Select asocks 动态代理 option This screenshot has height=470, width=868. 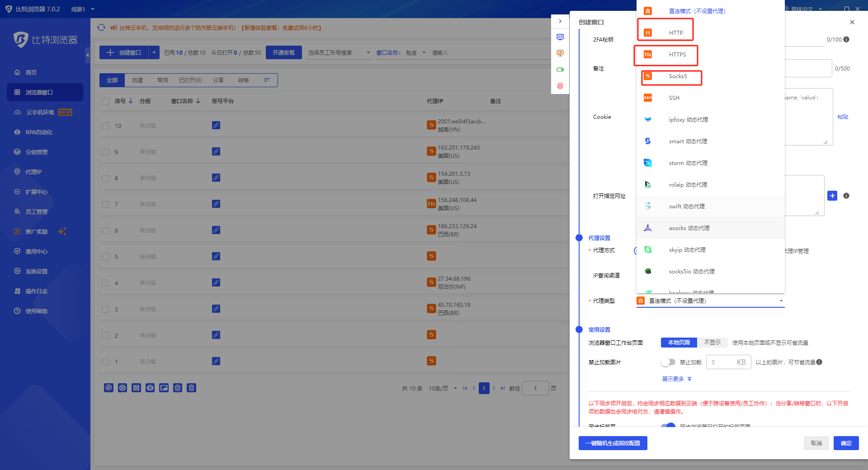tap(710, 228)
